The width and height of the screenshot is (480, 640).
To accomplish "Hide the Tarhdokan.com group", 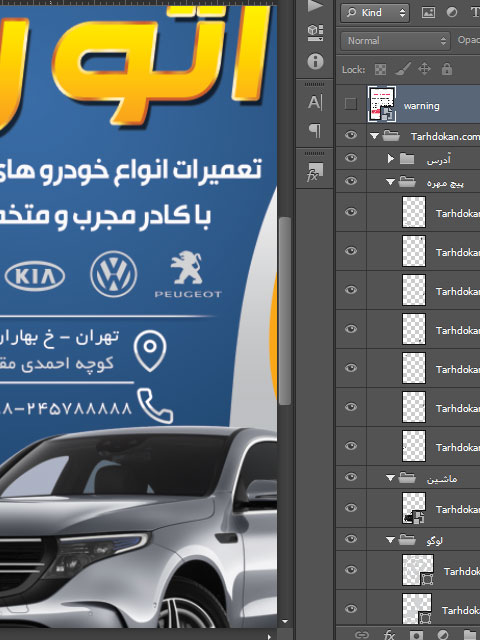I will click(x=351, y=135).
